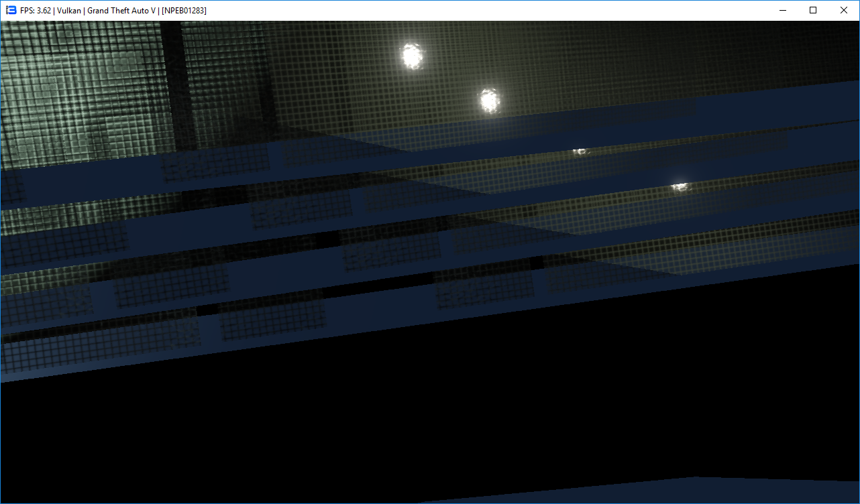Click the Grand Theft Auto V title text

121,11
